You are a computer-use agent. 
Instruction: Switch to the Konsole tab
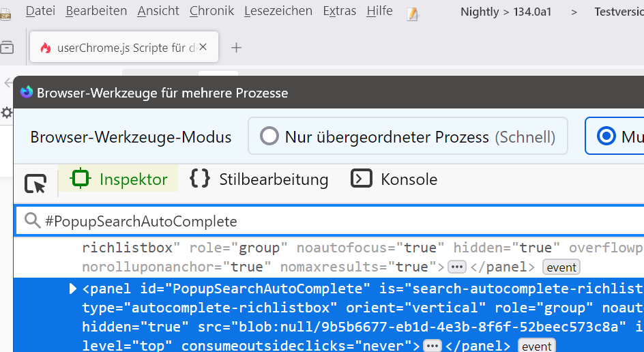[x=394, y=179]
